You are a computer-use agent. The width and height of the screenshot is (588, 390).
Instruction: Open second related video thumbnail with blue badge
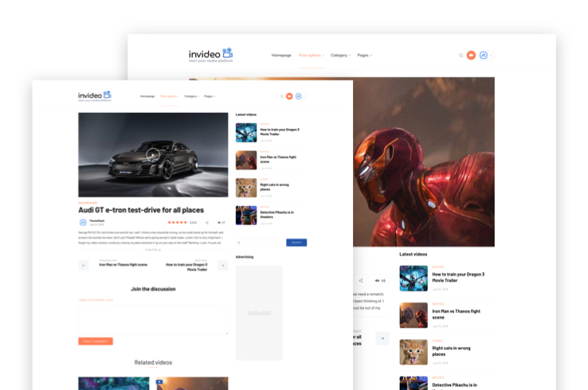click(x=192, y=384)
